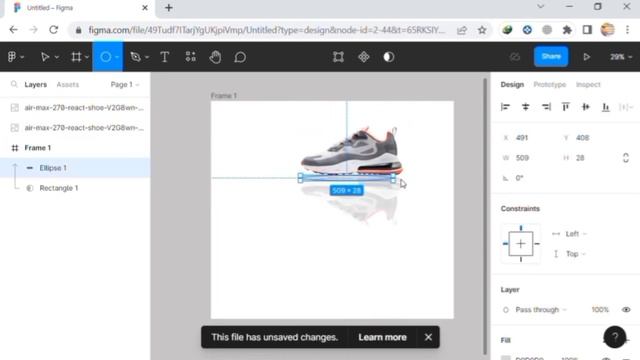Bookmark this page star icon
640x360 pixels.
pos(482,30)
